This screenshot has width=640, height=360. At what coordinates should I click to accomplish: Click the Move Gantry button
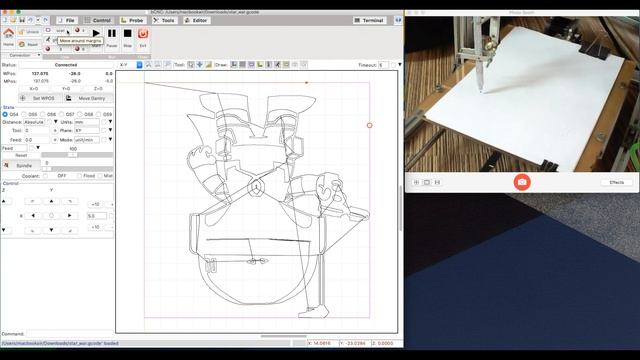88,98
